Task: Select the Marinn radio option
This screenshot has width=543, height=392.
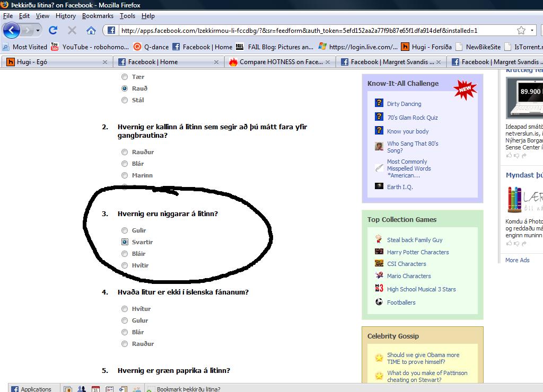Action: point(124,175)
